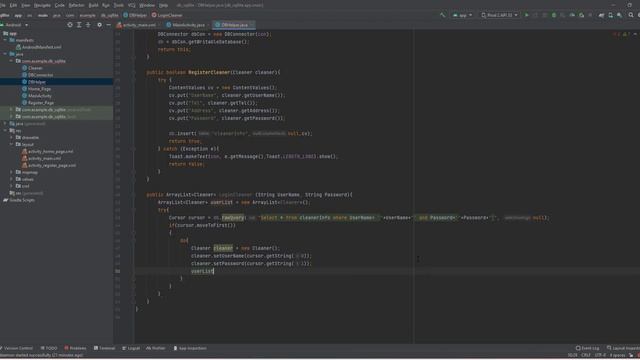Image resolution: width=640 pixels, height=360 pixels.
Task: Switch to the MainActivity.java editor tab
Action: (186, 25)
